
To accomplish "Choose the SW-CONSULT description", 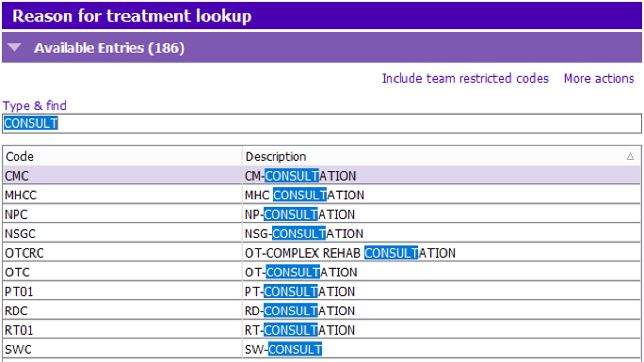I will [x=283, y=349].
